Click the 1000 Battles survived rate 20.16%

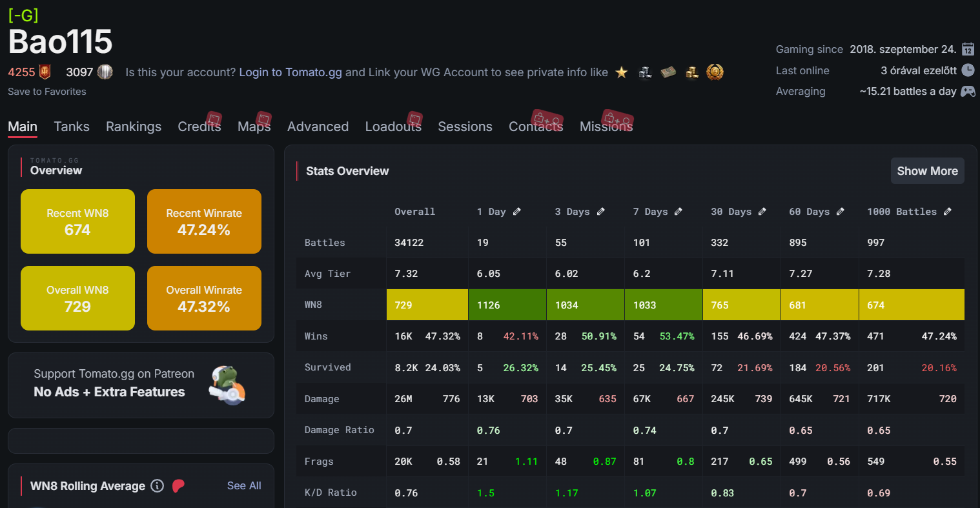point(939,368)
